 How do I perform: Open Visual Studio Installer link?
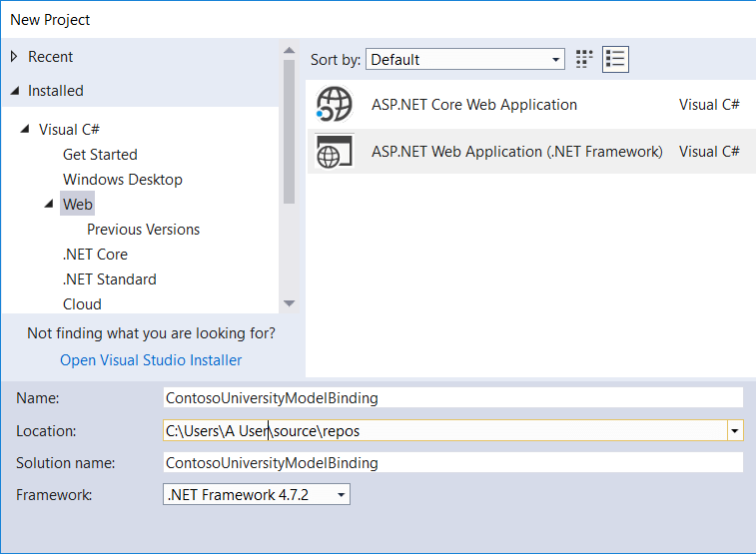pos(151,360)
